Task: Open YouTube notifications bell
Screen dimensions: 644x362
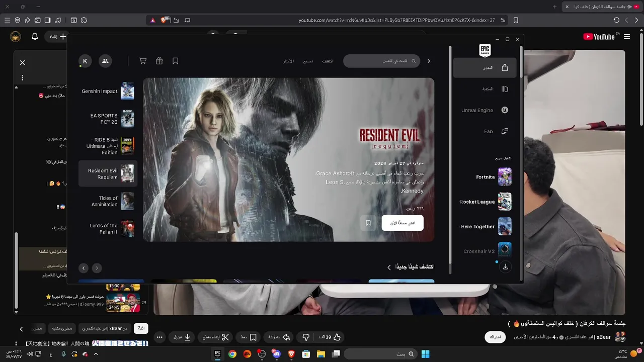Action: click(35, 37)
